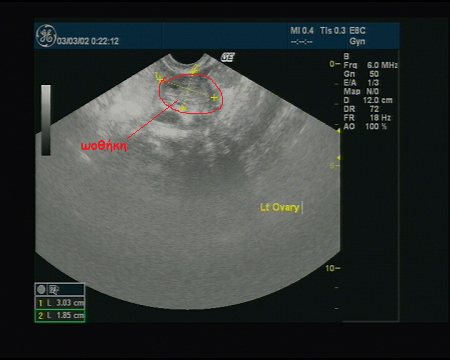Image resolution: width=450 pixels, height=360 pixels.
Task: Click the red ωοθήκη label
Action: [104, 146]
